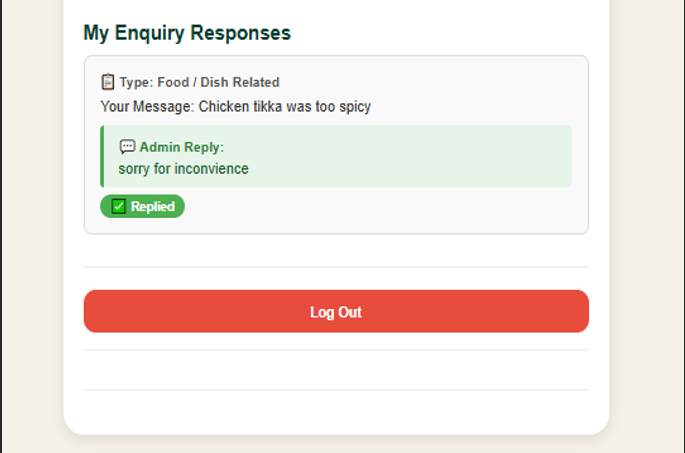Click the lowest divider line in white panel

tap(336, 390)
